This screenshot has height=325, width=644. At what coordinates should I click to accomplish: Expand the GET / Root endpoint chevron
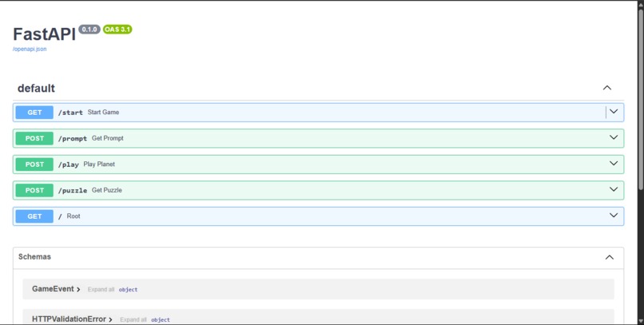[x=614, y=215]
